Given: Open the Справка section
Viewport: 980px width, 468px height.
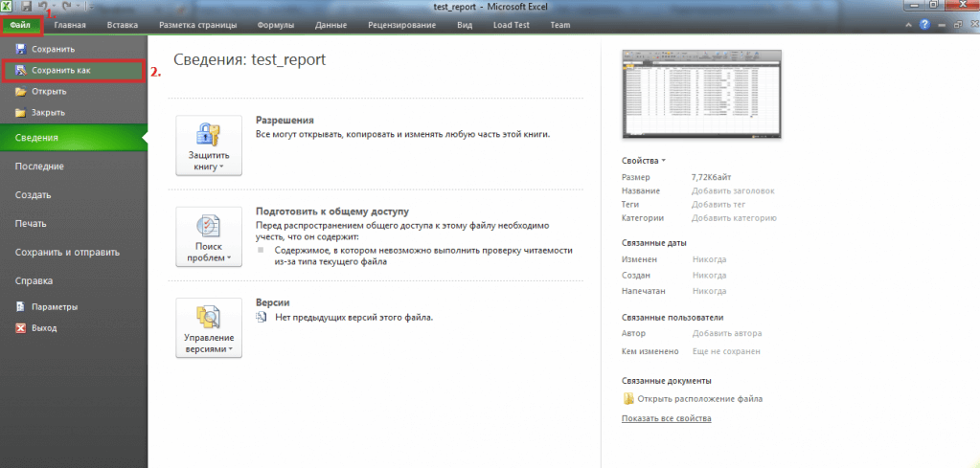Looking at the screenshot, I should pyautogui.click(x=74, y=281).
